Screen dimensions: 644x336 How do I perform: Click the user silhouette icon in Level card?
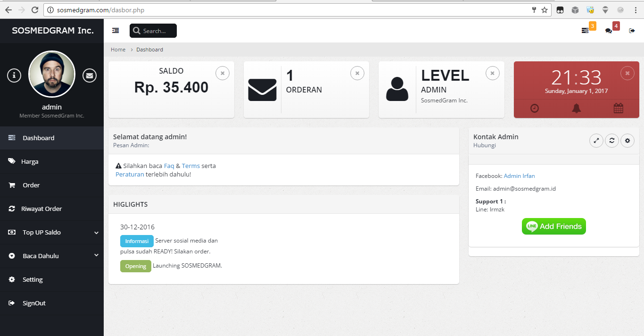[x=397, y=89]
